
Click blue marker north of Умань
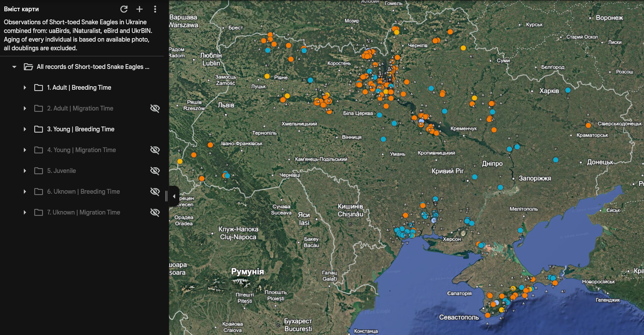click(383, 139)
